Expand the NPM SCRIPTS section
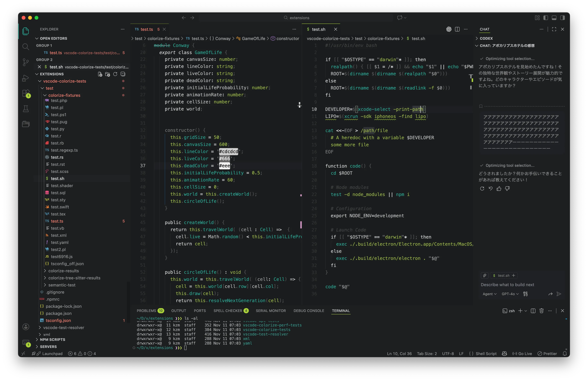This screenshot has width=588, height=381. tap(52, 340)
